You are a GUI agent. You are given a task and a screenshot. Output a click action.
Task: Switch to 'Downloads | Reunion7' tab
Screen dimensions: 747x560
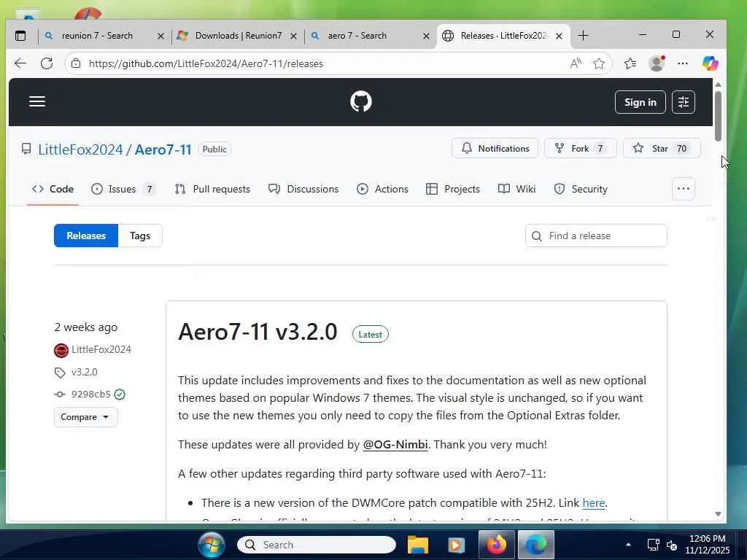239,36
